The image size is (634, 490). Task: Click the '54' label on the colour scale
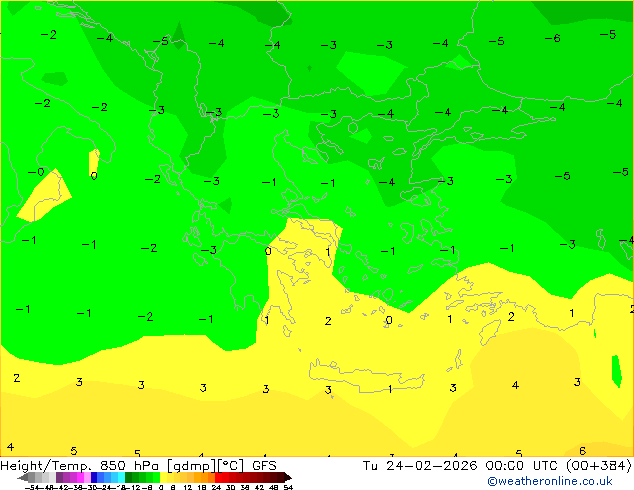coord(288,488)
